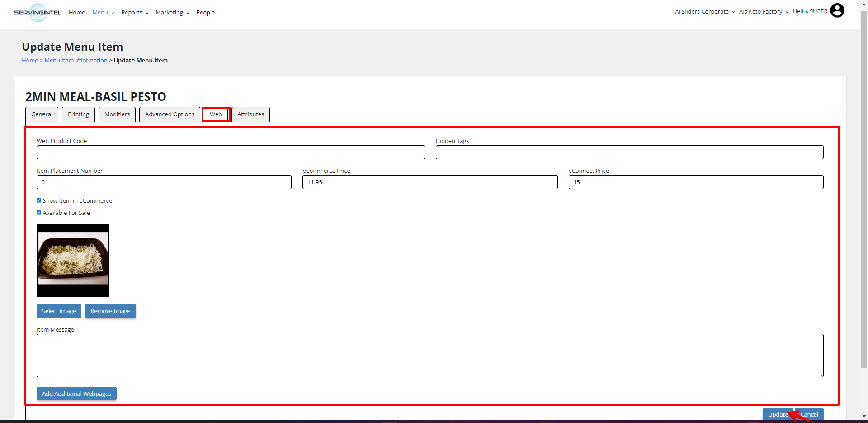Go to the Modifiers tab

(x=117, y=114)
